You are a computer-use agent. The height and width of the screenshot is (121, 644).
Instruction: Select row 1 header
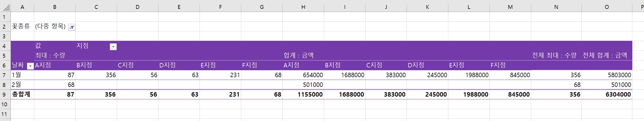pyautogui.click(x=5, y=17)
